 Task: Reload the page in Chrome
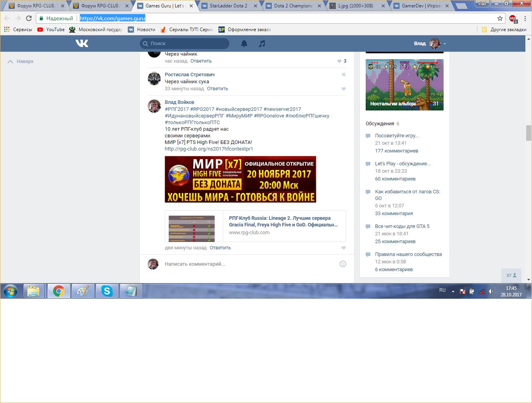click(29, 18)
